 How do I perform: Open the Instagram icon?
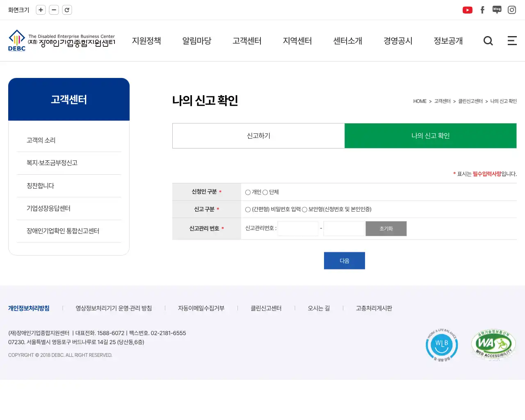point(512,10)
